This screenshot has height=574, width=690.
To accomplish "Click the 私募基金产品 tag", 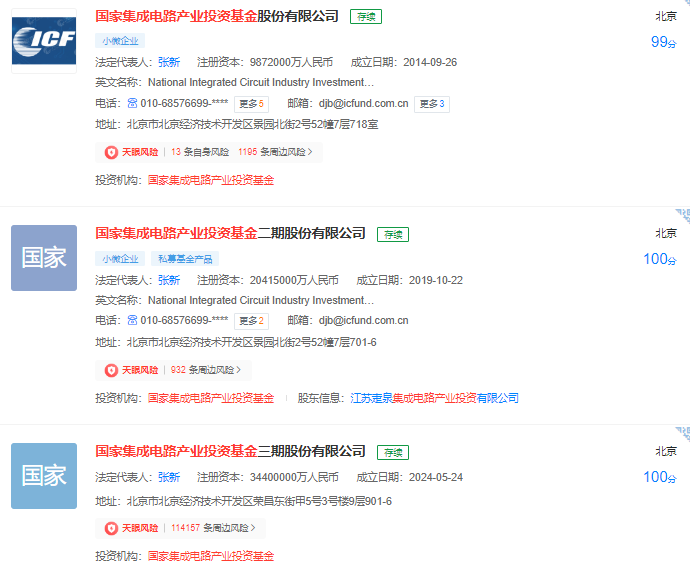I will (x=185, y=259).
